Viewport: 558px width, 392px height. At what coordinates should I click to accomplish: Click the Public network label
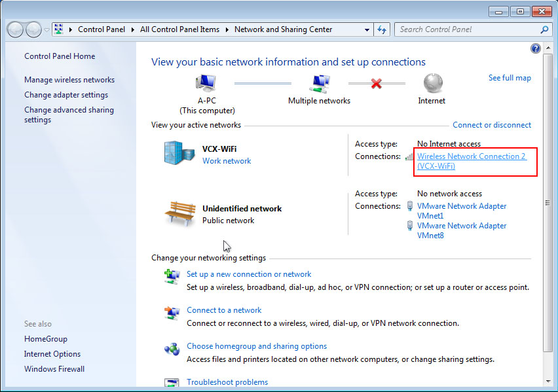click(228, 221)
